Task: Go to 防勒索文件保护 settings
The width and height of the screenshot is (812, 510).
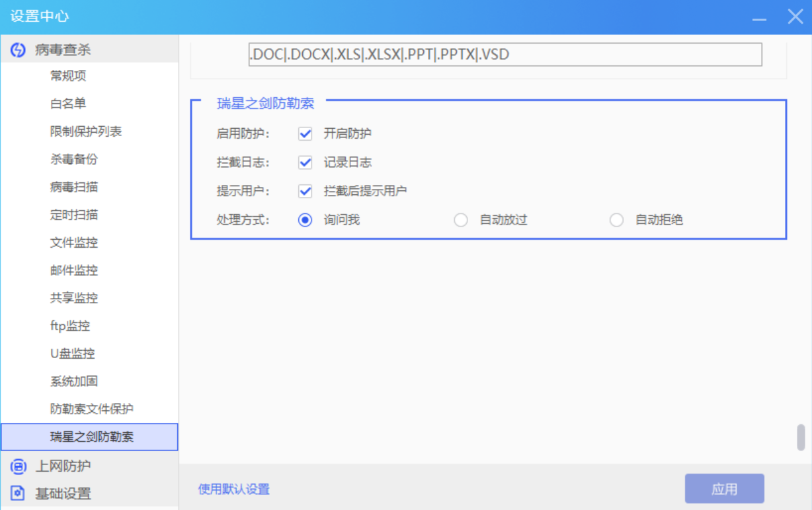Action: pyautogui.click(x=91, y=409)
